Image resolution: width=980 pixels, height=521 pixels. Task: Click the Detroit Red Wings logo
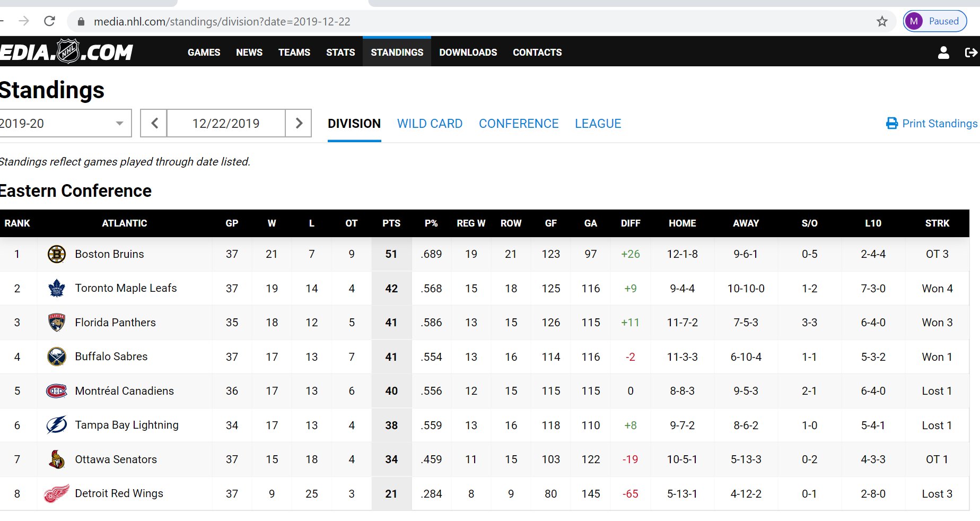click(x=57, y=493)
